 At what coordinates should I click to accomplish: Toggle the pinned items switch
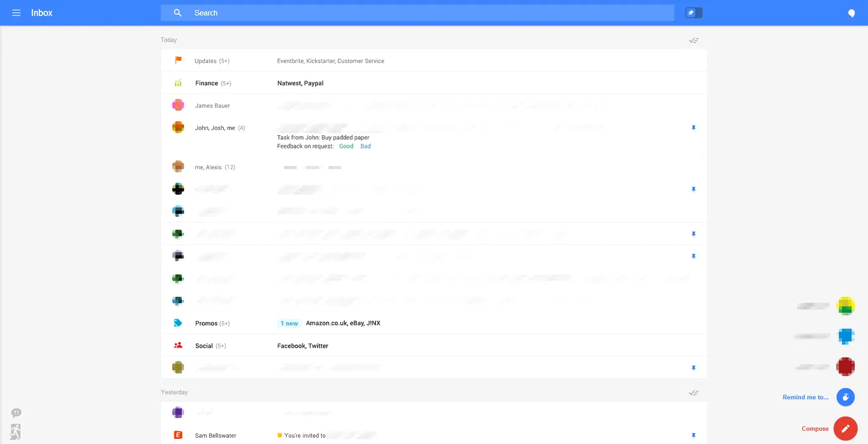[694, 13]
